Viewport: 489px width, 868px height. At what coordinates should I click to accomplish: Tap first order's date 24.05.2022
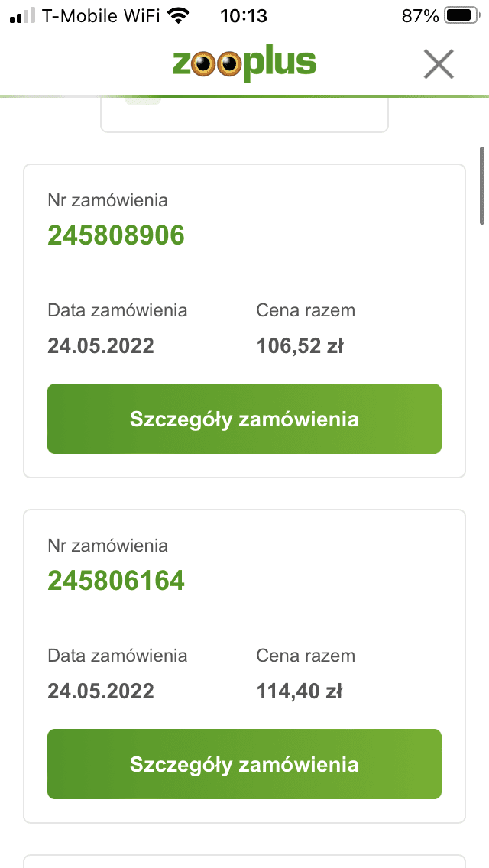pos(101,346)
